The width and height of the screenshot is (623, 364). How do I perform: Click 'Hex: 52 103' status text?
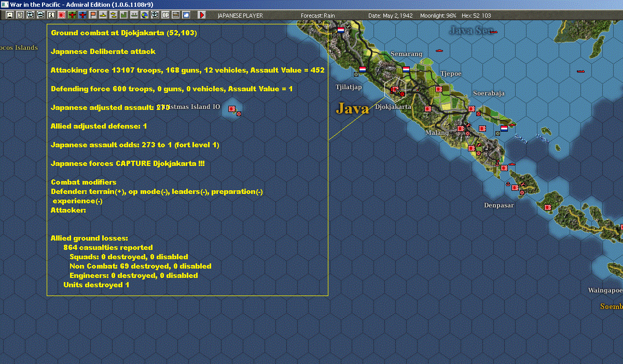click(476, 16)
